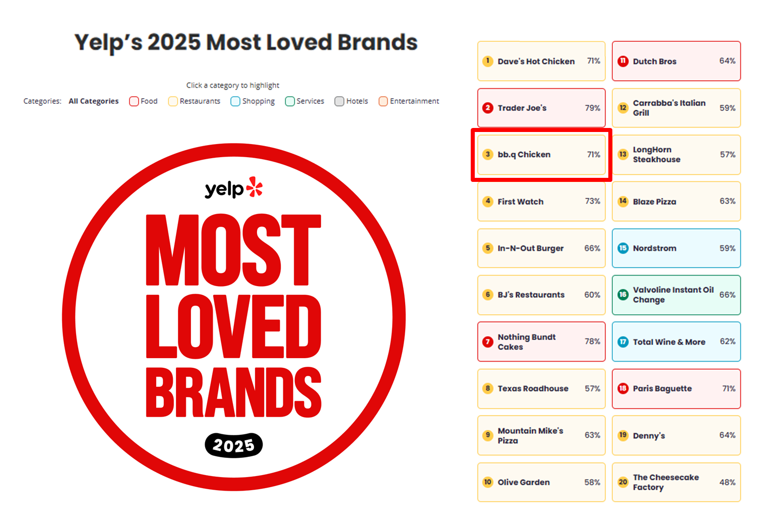
Task: Check the Hotels category box
Action: pos(339,101)
